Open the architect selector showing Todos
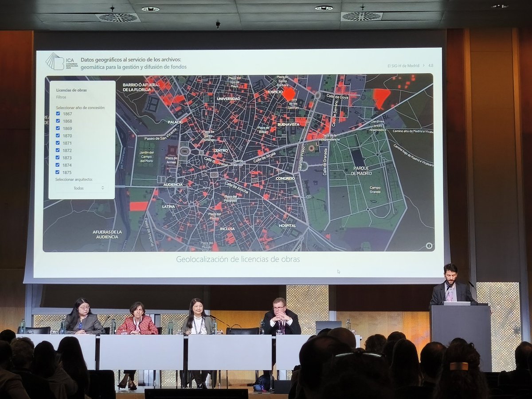Viewport: 532px width, 399px height. [81, 188]
